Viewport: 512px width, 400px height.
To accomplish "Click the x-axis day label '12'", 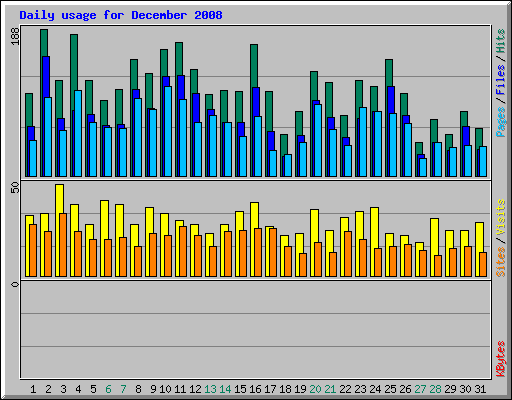I will (x=195, y=389).
